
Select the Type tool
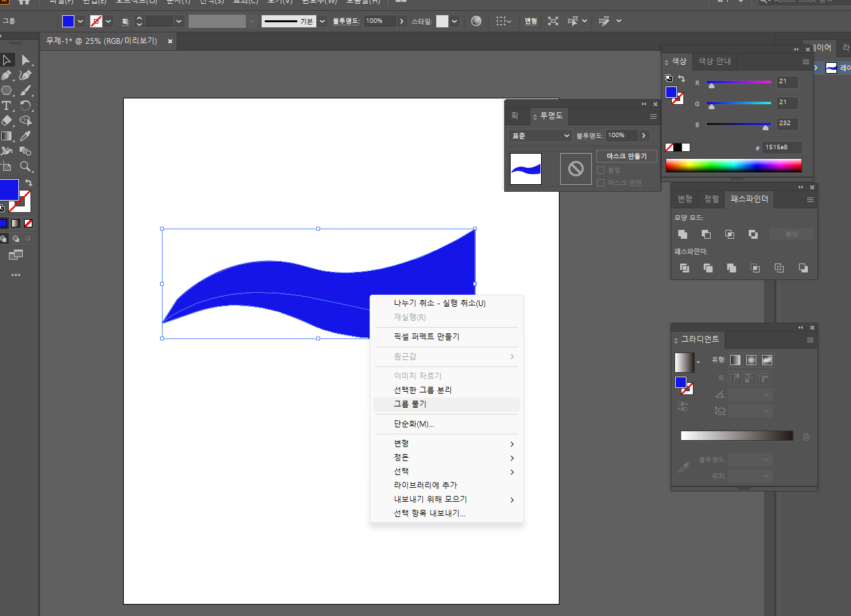click(7, 105)
